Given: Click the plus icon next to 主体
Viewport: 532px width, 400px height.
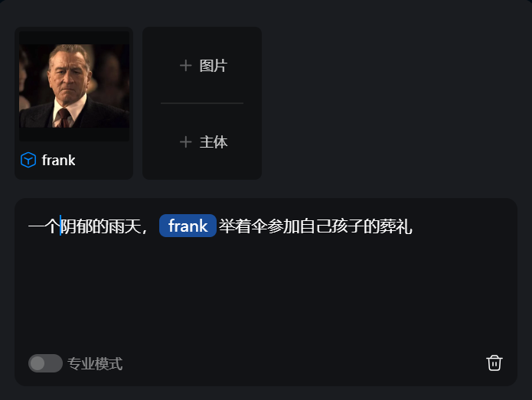Looking at the screenshot, I should 185,141.
